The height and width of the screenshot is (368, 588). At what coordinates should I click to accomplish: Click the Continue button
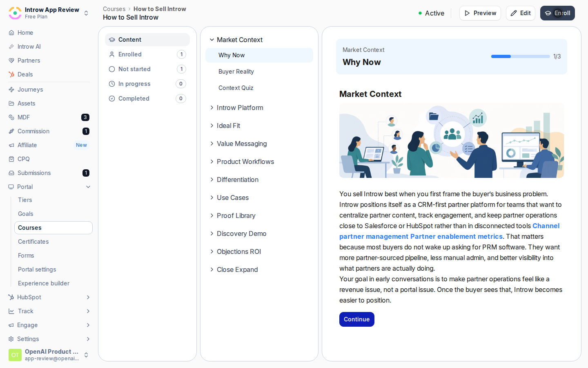click(x=357, y=319)
